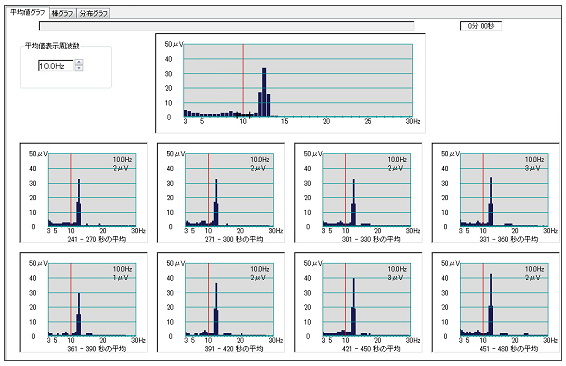Viewport: 566px width, 366px height.
Task: Select the 平均値グラフ tab
Action: point(27,13)
